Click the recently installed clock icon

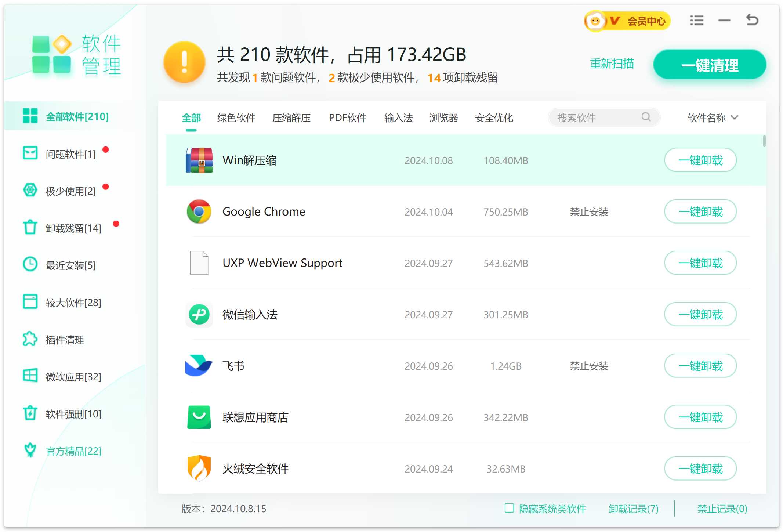click(x=30, y=264)
